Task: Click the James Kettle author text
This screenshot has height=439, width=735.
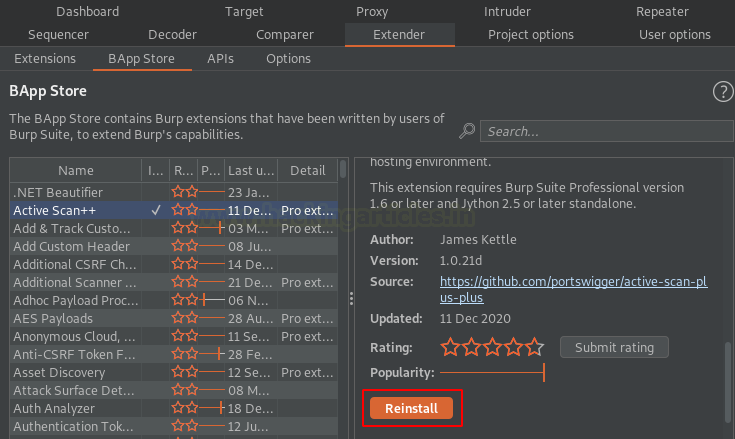Action: point(478,239)
